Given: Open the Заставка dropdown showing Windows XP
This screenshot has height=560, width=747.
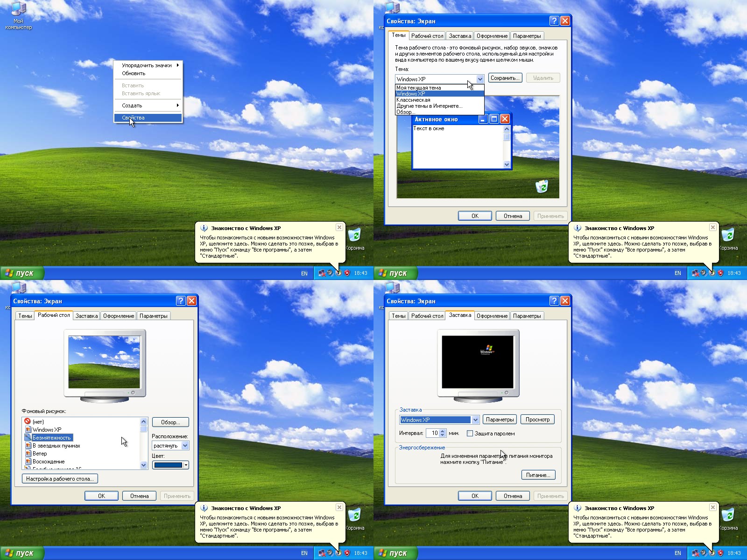Looking at the screenshot, I should tap(475, 420).
